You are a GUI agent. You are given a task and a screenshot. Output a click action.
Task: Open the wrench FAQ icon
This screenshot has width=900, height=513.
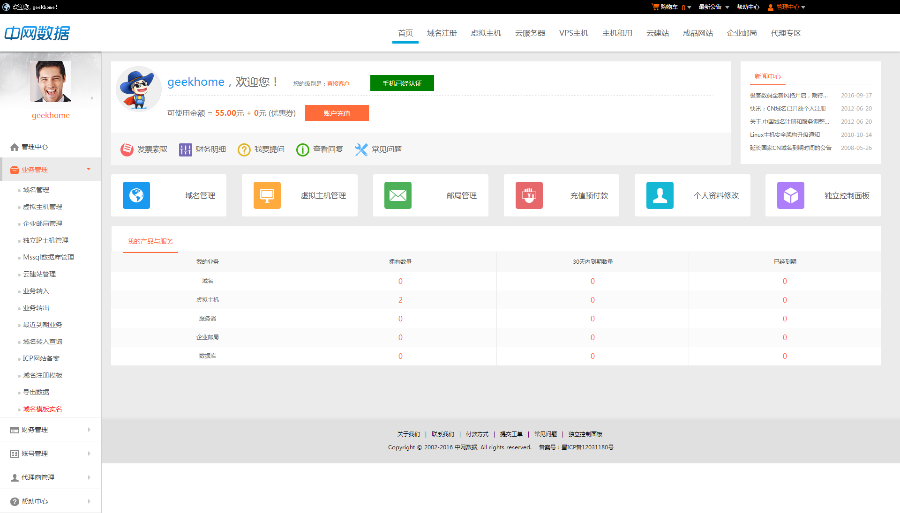click(362, 149)
